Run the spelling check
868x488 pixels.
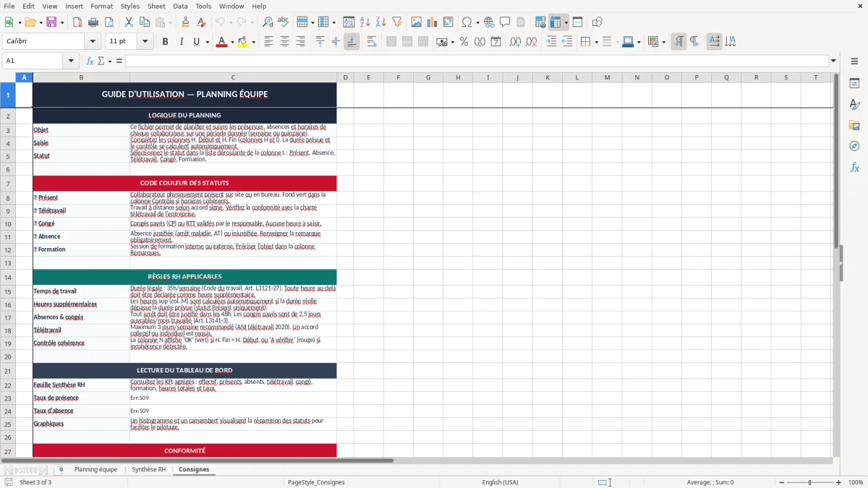284,22
